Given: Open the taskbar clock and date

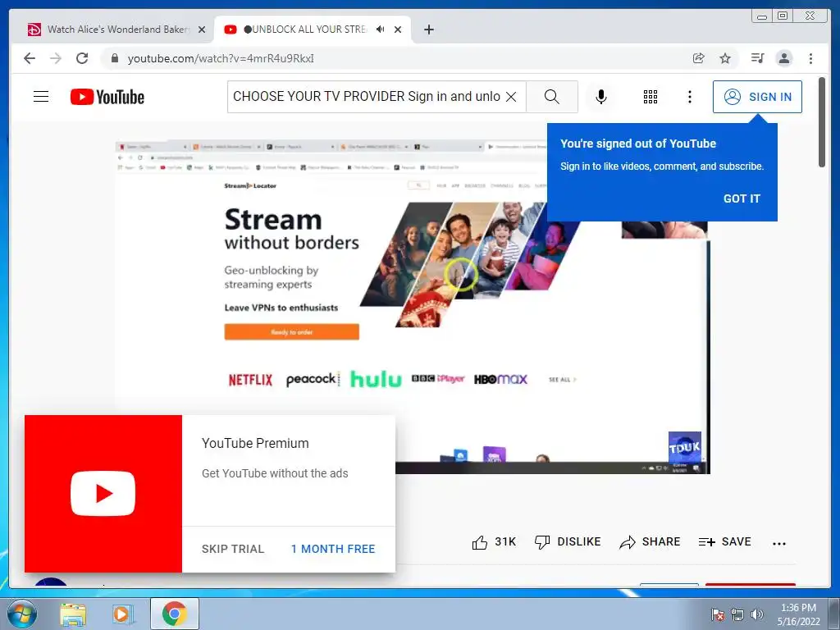Looking at the screenshot, I should click(x=798, y=614).
